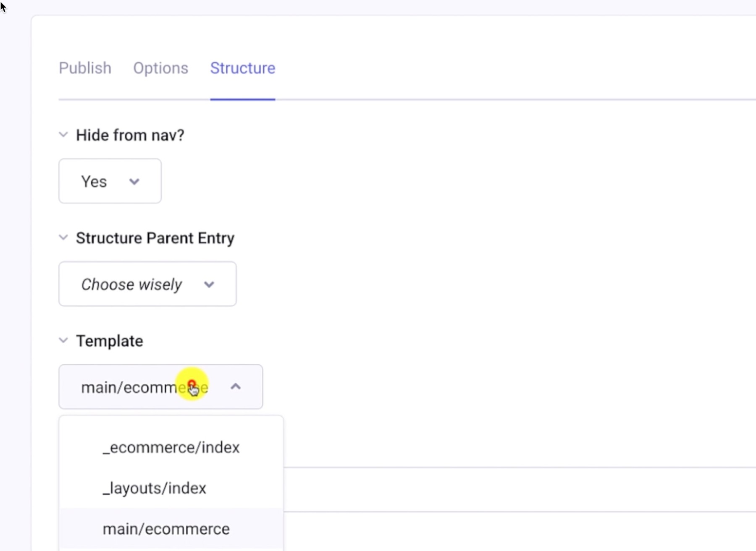Screen dimensions: 756x551
Task: Click the 'Template' heading label
Action: click(x=110, y=341)
